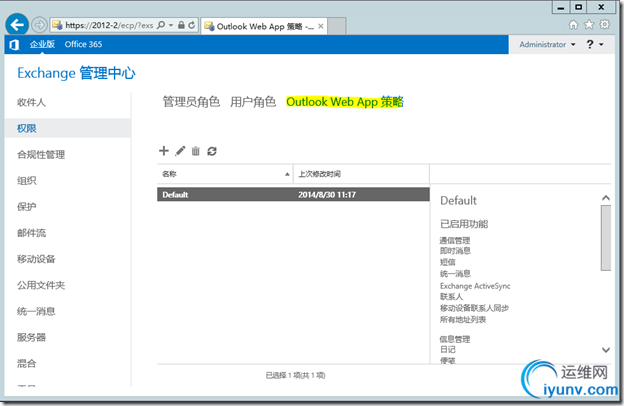
Task: Open the browser Home icon
Action: [x=573, y=25]
